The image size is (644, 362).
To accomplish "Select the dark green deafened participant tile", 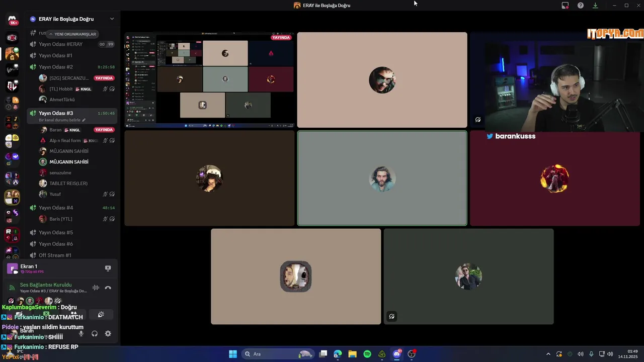I will (468, 277).
